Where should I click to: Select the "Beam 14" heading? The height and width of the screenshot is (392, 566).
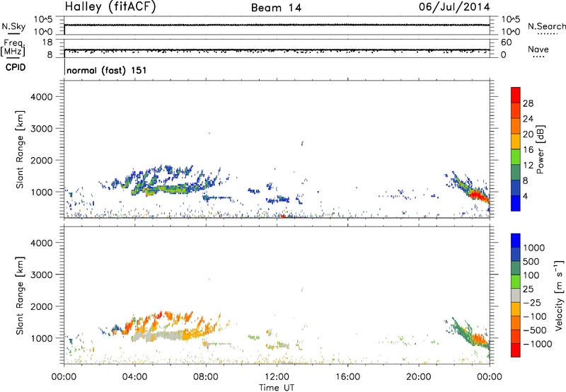click(x=276, y=8)
